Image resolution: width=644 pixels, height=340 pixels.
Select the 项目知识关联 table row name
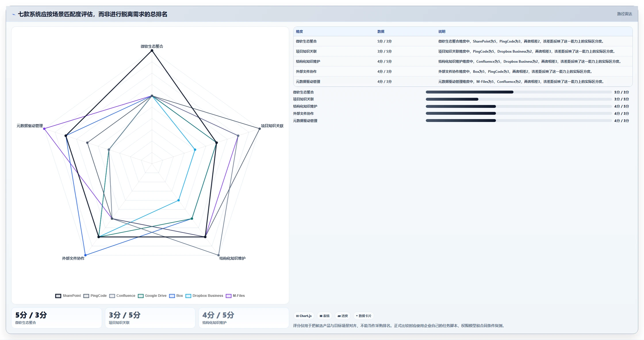pos(306,51)
